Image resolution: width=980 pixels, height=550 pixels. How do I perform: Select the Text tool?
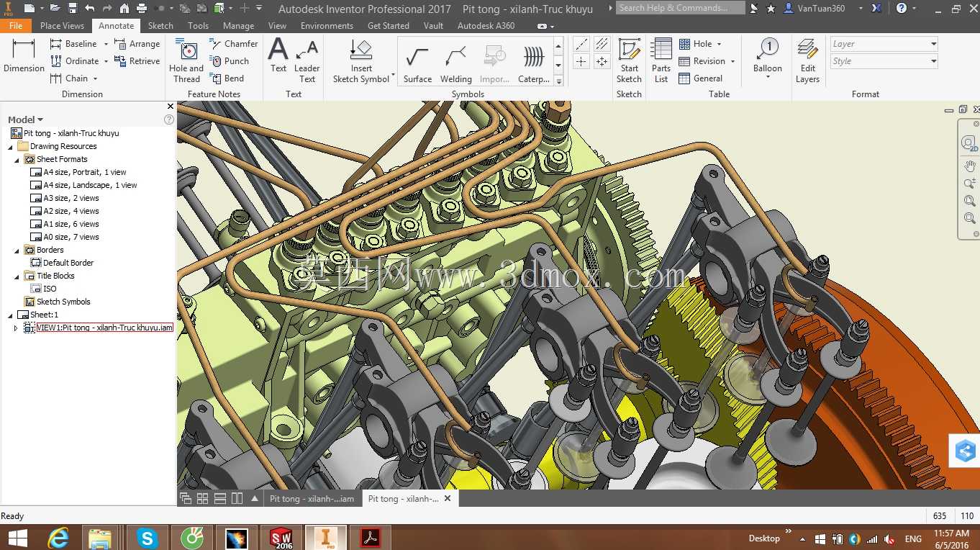[x=278, y=55]
